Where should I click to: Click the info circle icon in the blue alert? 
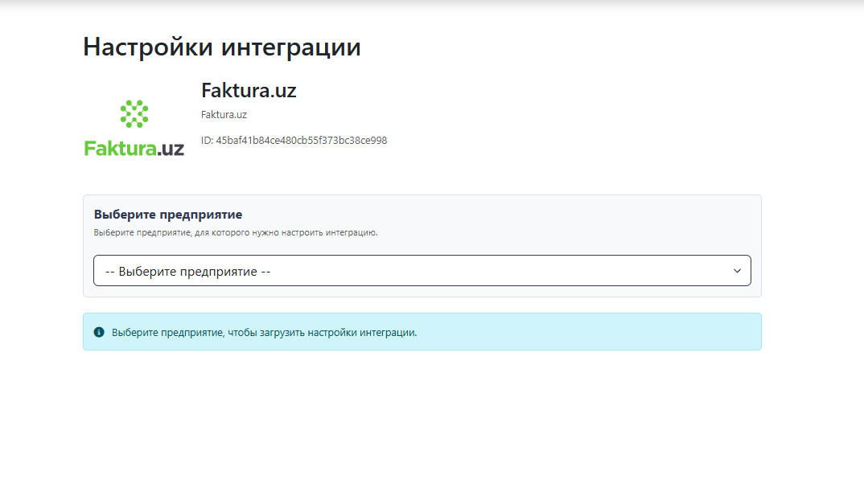99,332
